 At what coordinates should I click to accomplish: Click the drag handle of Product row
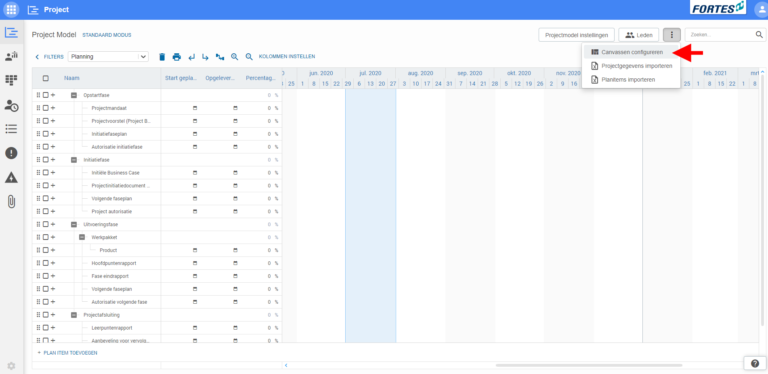click(38, 250)
